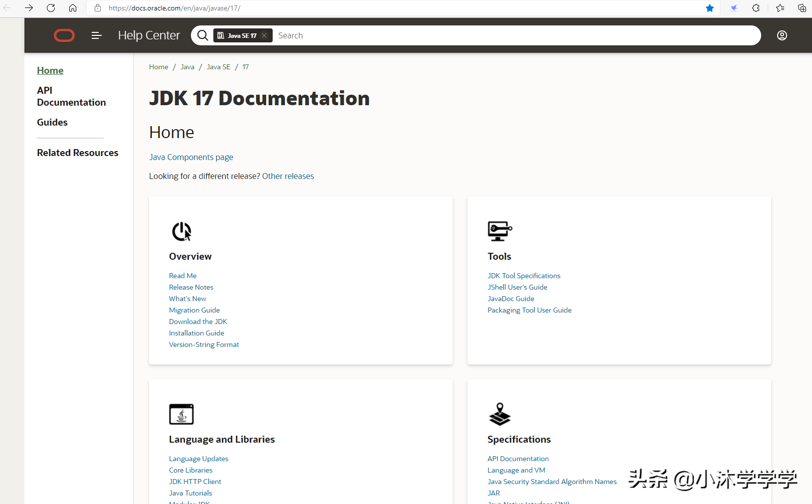Open the Download the JDK link

click(x=198, y=322)
